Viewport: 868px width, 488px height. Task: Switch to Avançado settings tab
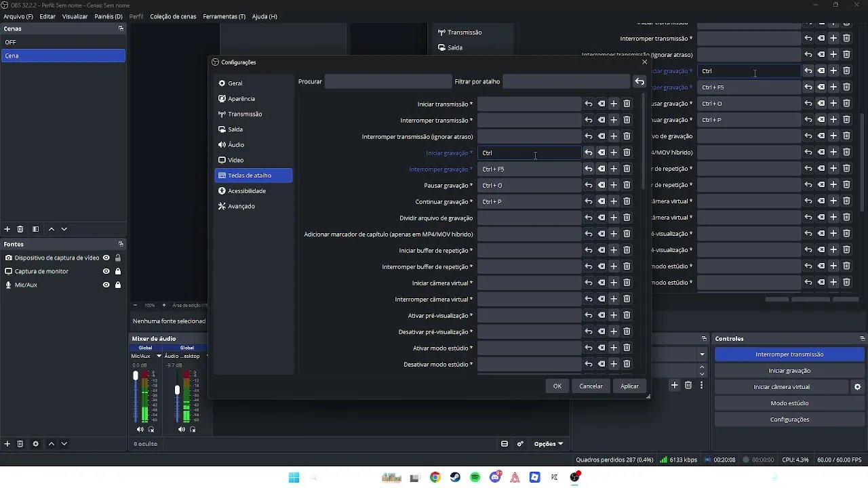253,206
